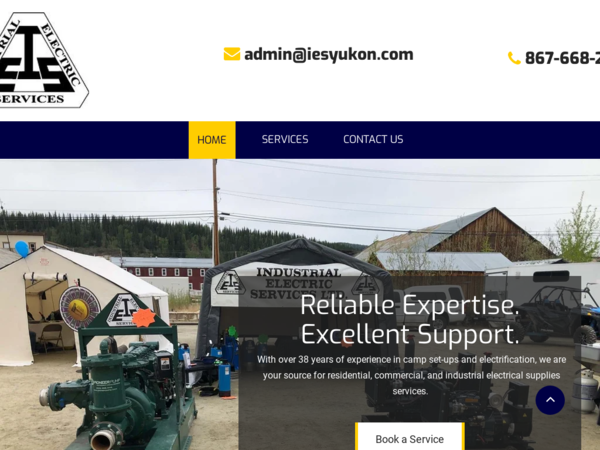Open the CONTACT US menu item
Image resolution: width=600 pixels, height=450 pixels.
[x=373, y=139]
